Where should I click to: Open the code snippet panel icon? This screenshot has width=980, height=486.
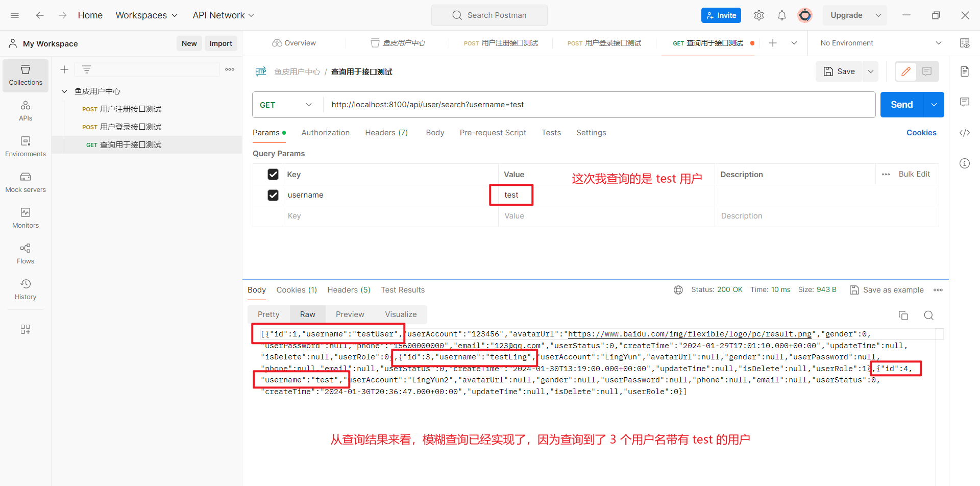pos(964,133)
